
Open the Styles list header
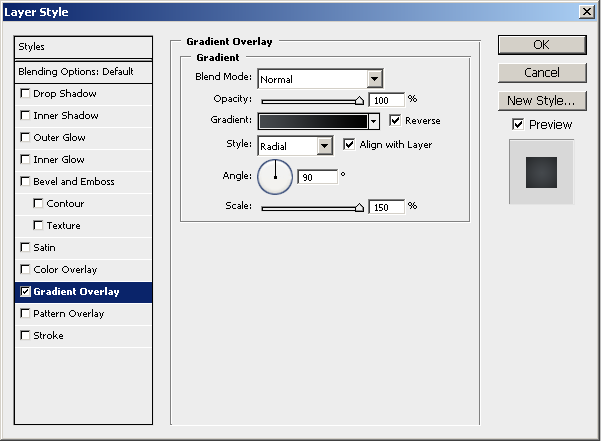(83, 47)
